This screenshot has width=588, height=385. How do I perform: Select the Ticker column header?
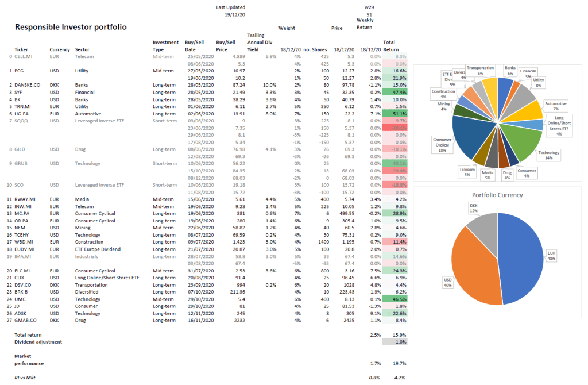click(x=22, y=49)
